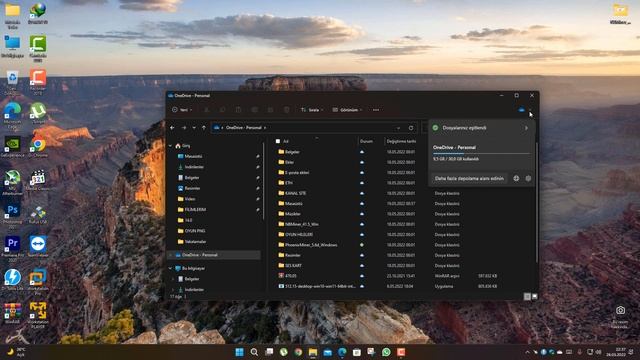Click Dosyalarınız eşitlendi status row
This screenshot has width=640, height=360.
coord(481,128)
